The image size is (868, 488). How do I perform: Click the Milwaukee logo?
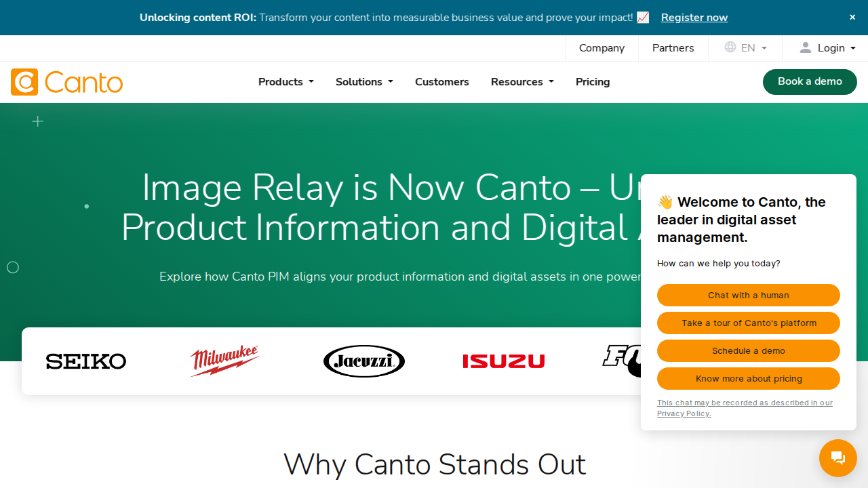(225, 361)
